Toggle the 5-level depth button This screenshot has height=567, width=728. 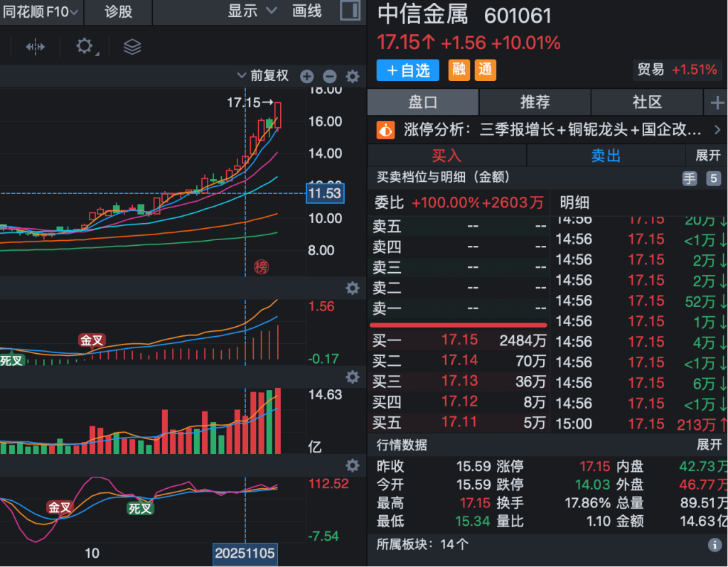tap(713, 179)
